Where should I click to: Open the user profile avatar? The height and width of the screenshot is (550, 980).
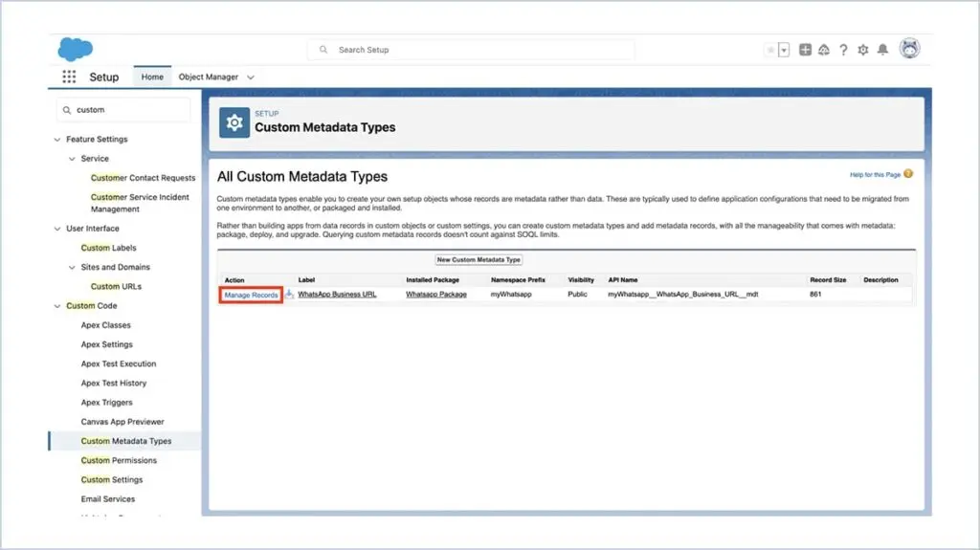(x=909, y=48)
